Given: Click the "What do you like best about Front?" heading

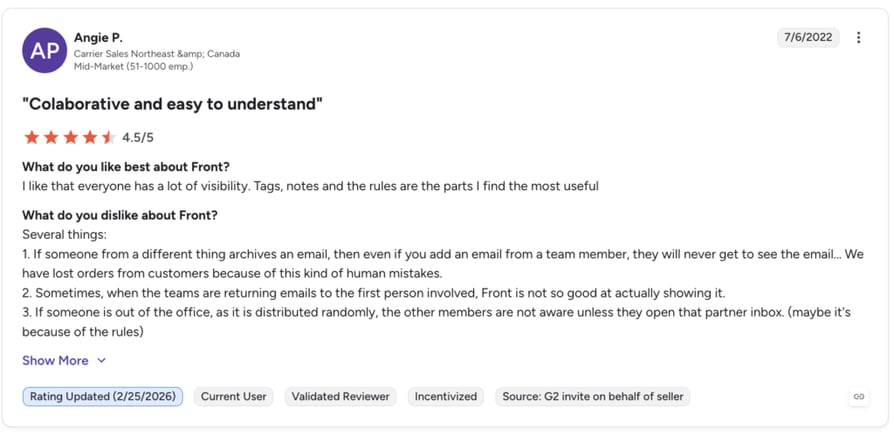Looking at the screenshot, I should 125,167.
